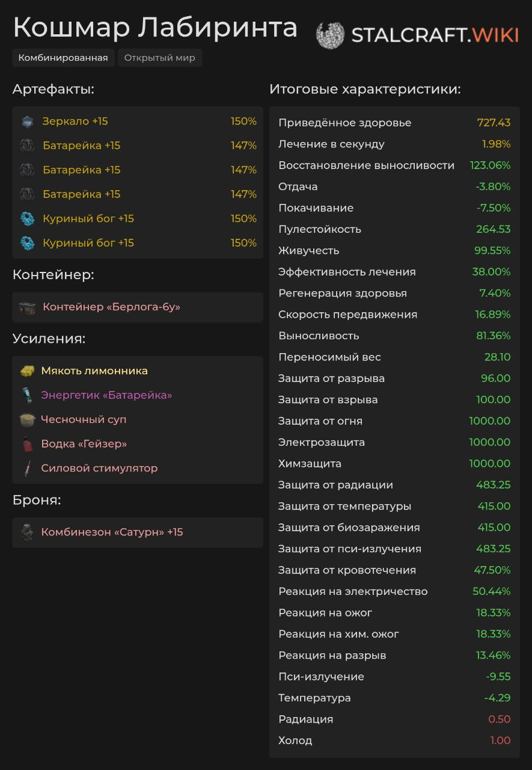
Task: Click the Защита от радиации stat row
Action: tap(394, 485)
